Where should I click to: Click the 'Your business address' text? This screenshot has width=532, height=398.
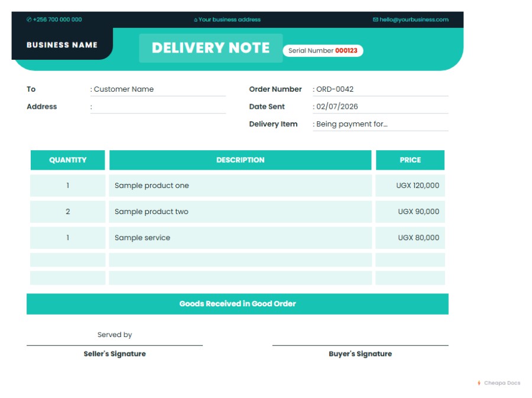coord(230,20)
